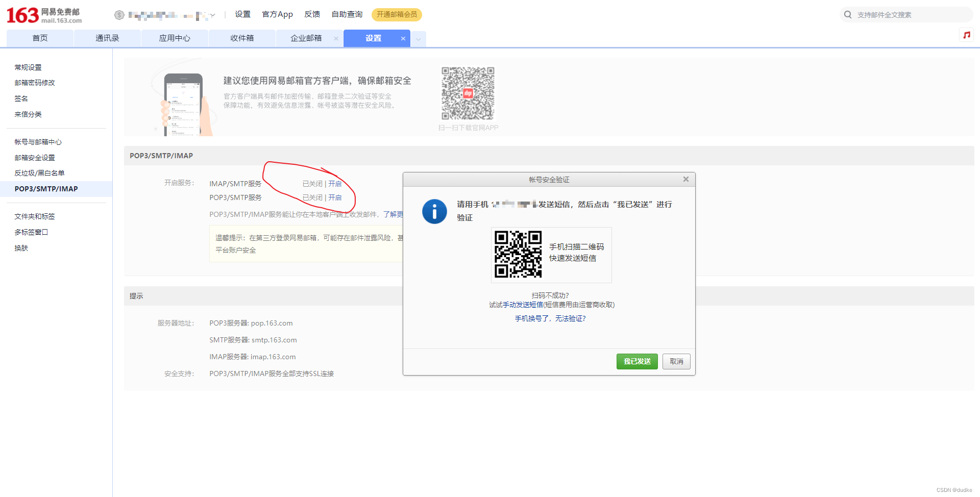This screenshot has width=980, height=497.
Task: Click the SMTP服务器: smtp.163.com text
Action: pos(253,340)
